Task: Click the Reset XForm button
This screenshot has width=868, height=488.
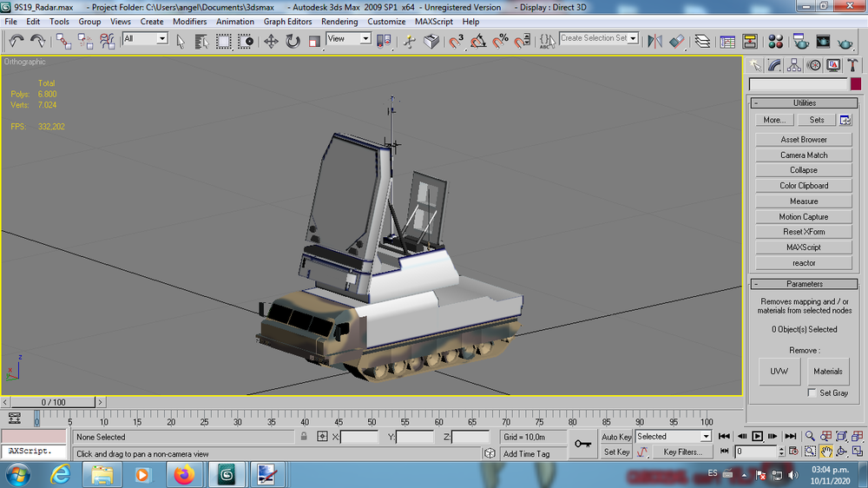Action: pyautogui.click(x=804, y=232)
